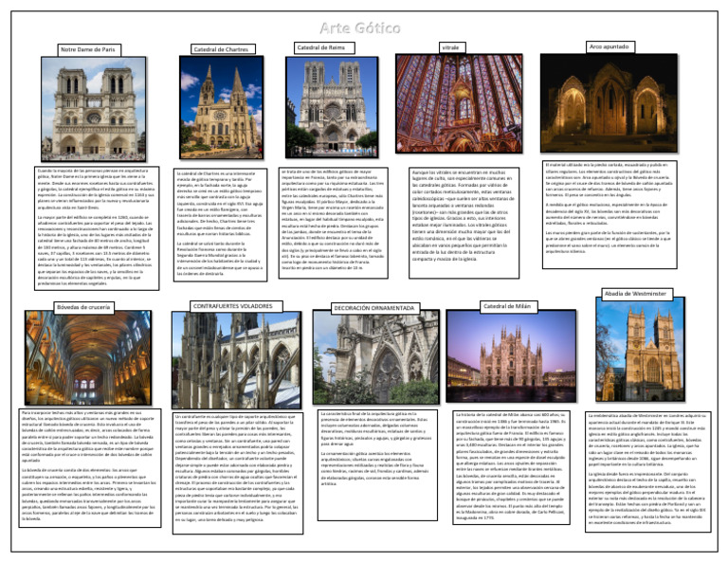Select the Arco apuntado label
Screen dimensions: 728x562
(x=610, y=46)
